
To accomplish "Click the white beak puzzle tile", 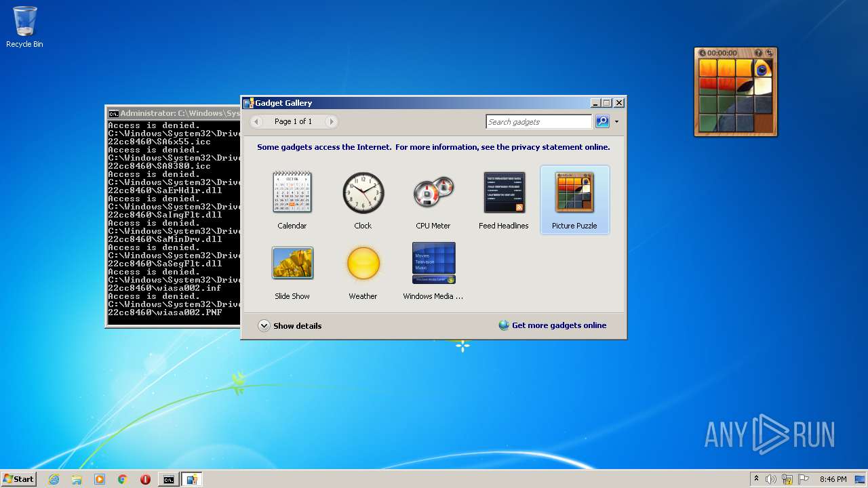I will coord(763,87).
